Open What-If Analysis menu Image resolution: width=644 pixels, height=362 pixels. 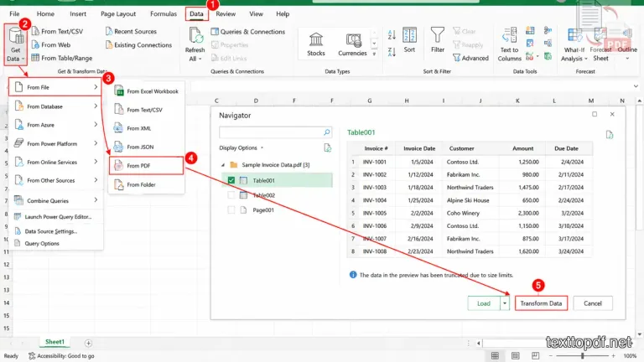[x=574, y=44]
